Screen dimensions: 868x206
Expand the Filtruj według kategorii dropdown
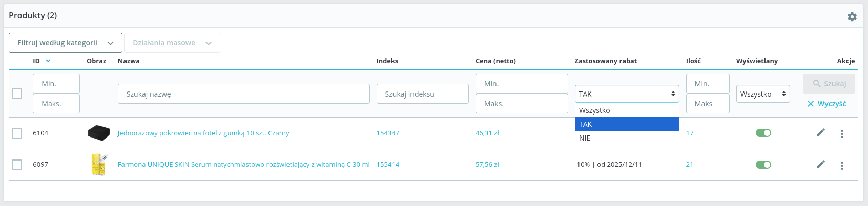[x=66, y=43]
